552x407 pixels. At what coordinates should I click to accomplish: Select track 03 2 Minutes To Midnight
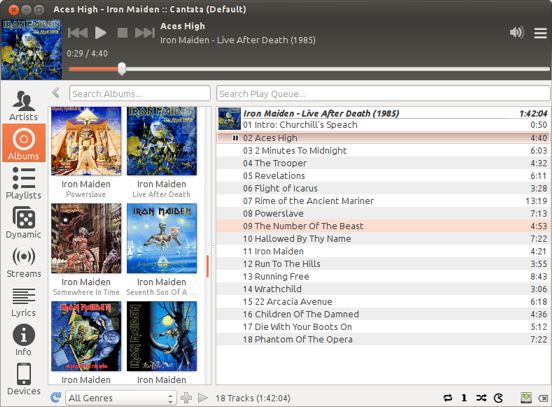[383, 150]
